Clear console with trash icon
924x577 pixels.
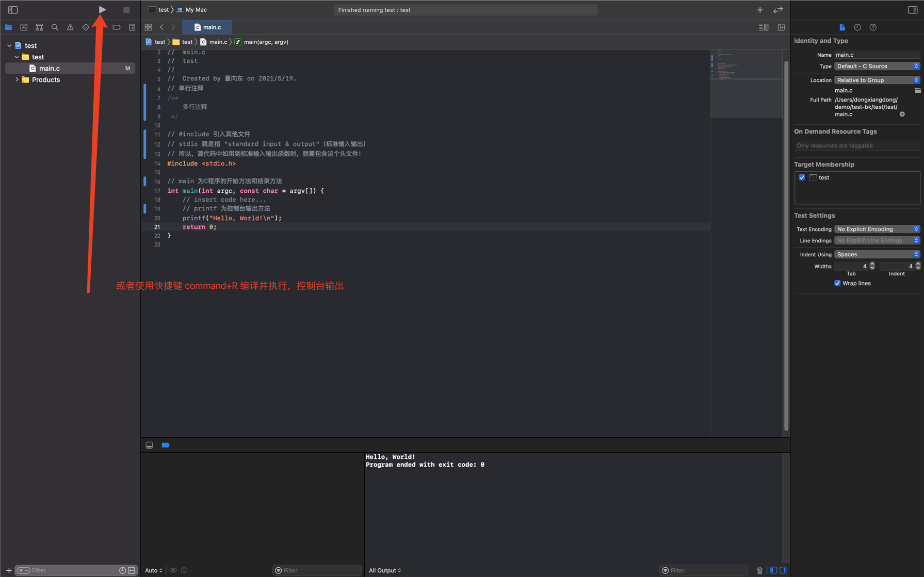pos(759,570)
